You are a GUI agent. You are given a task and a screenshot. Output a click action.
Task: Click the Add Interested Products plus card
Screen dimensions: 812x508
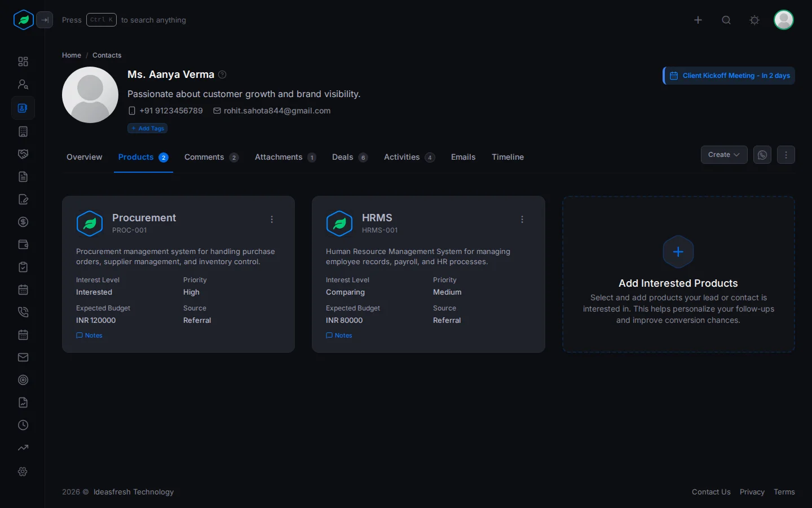678,274
